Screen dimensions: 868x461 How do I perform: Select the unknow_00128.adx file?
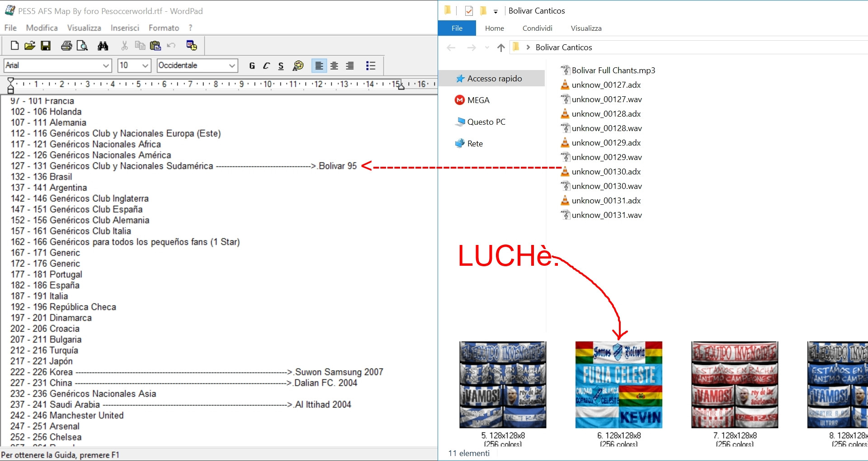601,114
